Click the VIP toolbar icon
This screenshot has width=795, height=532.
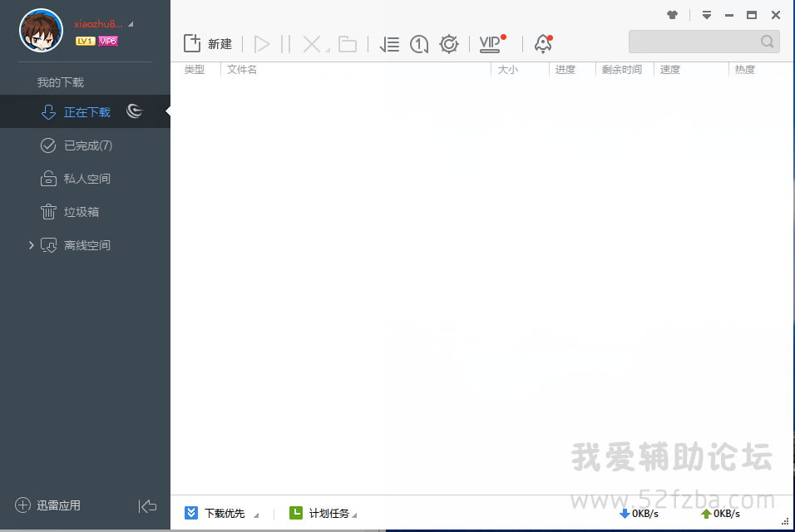[x=491, y=44]
